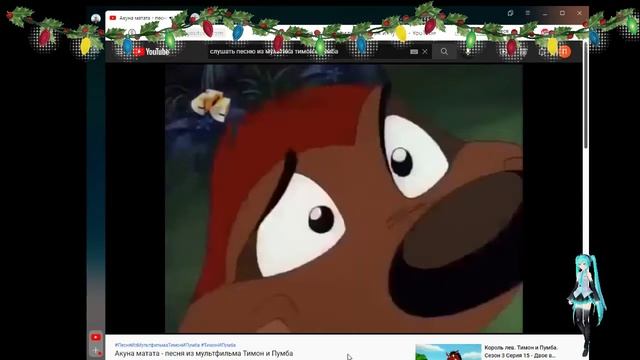The height and width of the screenshot is (360, 640).
Task: Click in the YouTube search input field
Action: tap(308, 52)
